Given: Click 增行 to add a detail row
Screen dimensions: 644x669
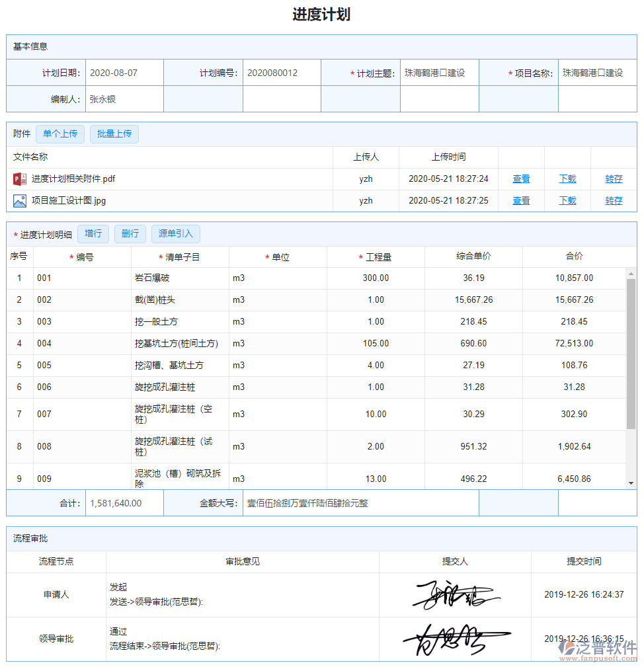Looking at the screenshot, I should (93, 233).
